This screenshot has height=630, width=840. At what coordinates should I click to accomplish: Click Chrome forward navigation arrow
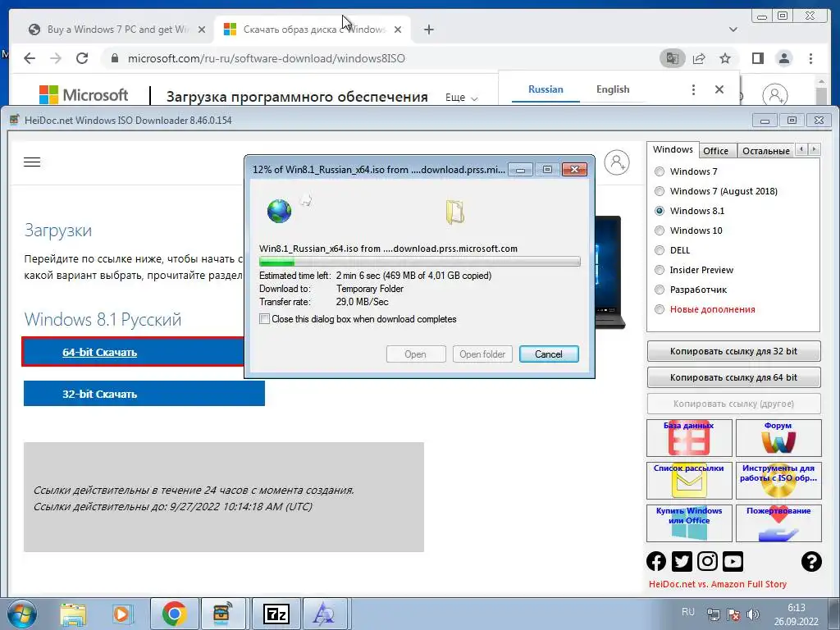point(56,58)
